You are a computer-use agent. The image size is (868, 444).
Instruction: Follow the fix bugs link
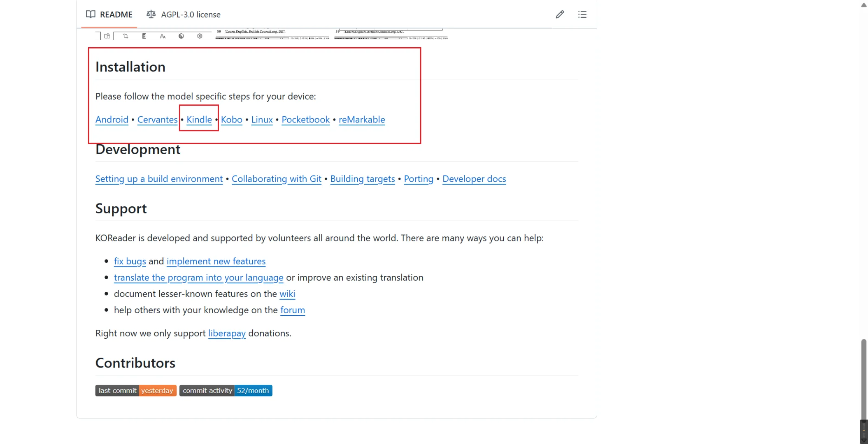tap(130, 261)
